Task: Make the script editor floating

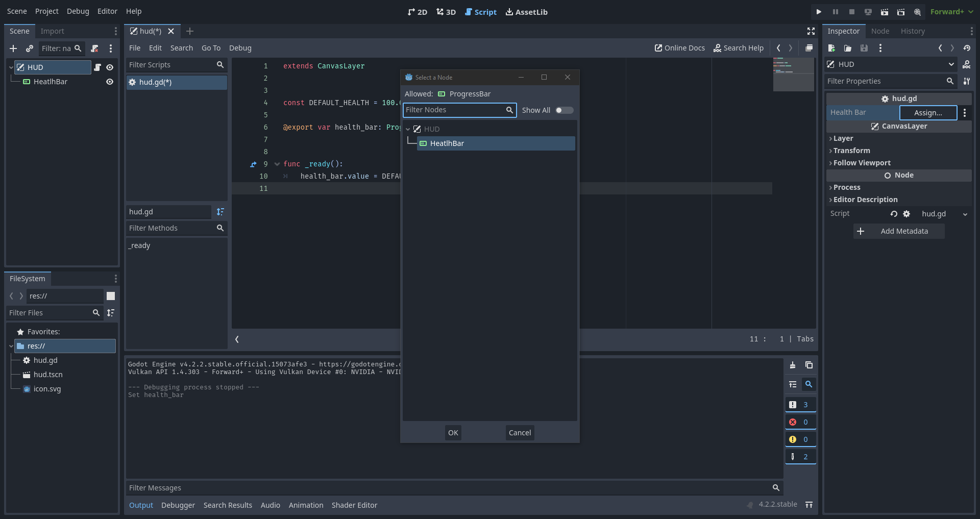Action: [809, 48]
